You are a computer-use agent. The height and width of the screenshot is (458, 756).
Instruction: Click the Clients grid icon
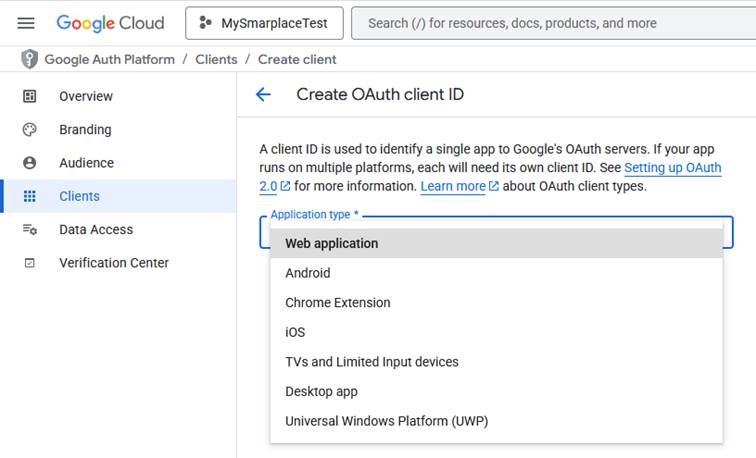[x=30, y=196]
